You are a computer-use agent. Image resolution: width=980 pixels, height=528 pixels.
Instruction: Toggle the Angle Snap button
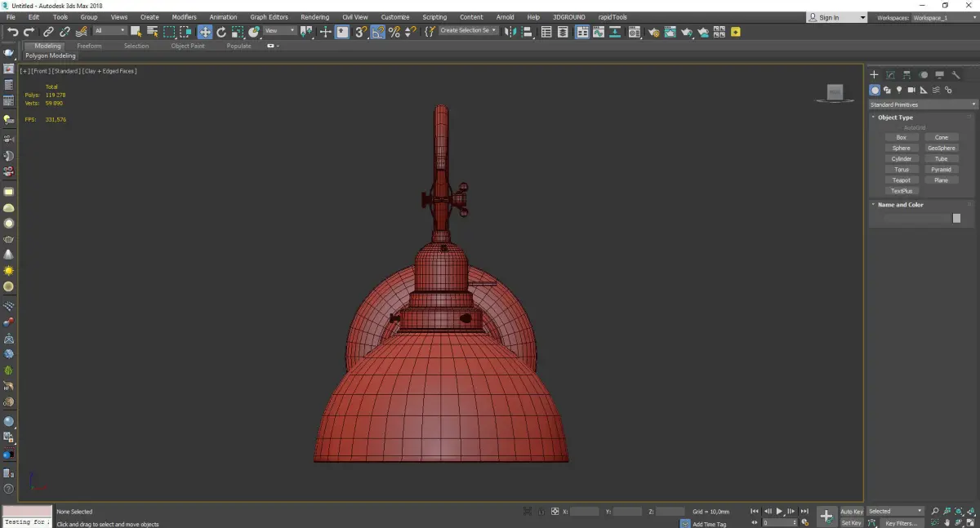378,32
